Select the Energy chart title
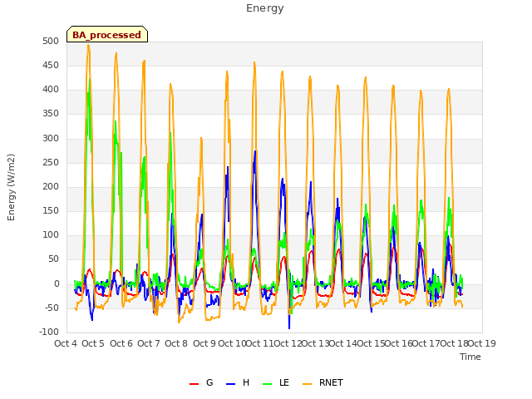Screen dimensions: 532x399 (x=265, y=8)
